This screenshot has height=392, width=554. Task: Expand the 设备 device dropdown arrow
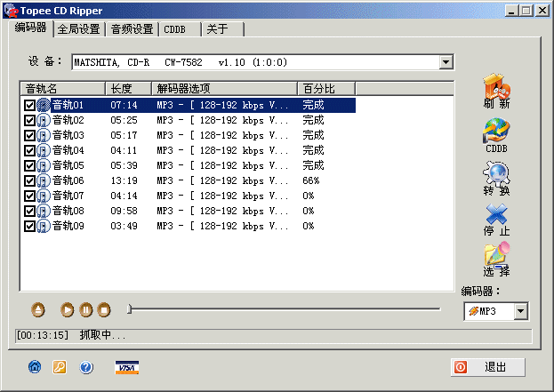(446, 62)
